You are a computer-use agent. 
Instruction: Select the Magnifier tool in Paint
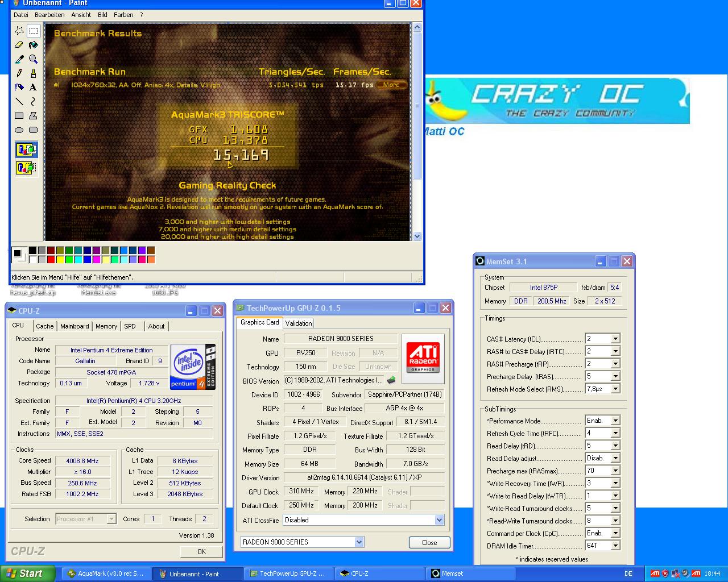click(34, 59)
